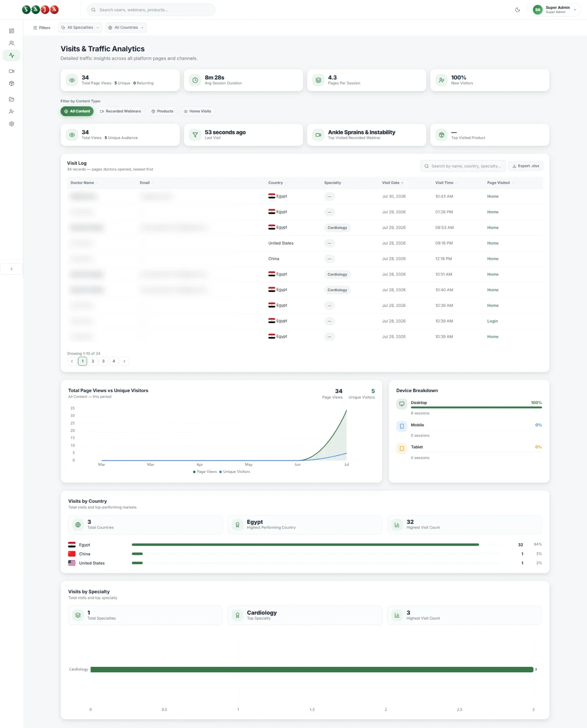Click the clock icon beside Avg Session Duration
This screenshot has width=587, height=728.
coord(195,80)
